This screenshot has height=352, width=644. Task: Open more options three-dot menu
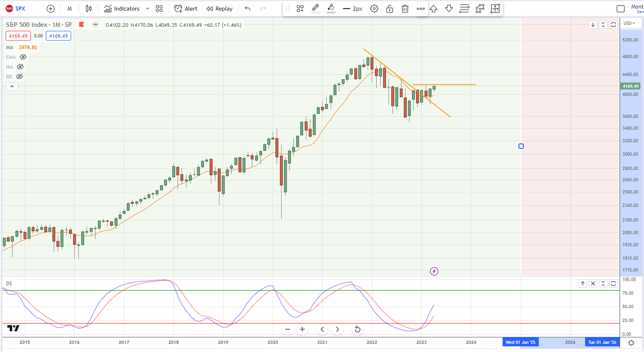pyautogui.click(x=421, y=9)
